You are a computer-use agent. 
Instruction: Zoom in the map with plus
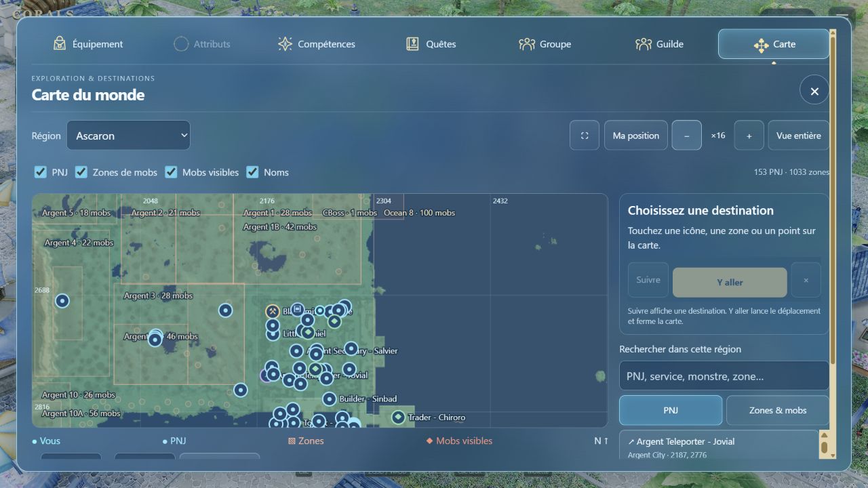click(x=749, y=136)
